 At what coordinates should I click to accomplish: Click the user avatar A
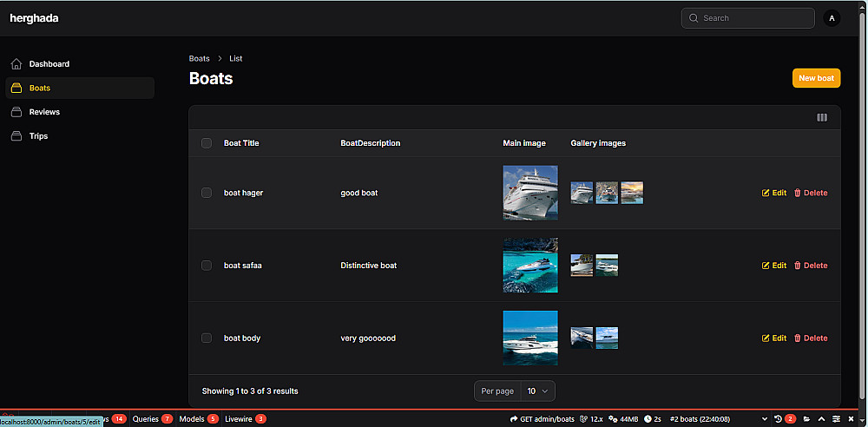(x=832, y=18)
